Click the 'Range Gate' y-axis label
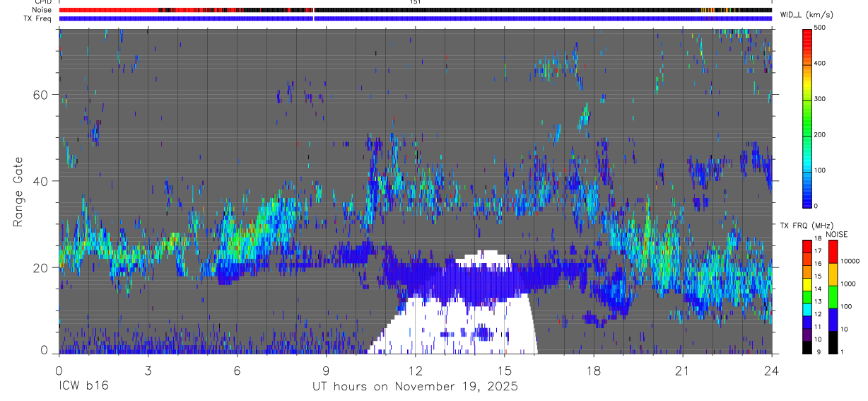 tap(18, 192)
